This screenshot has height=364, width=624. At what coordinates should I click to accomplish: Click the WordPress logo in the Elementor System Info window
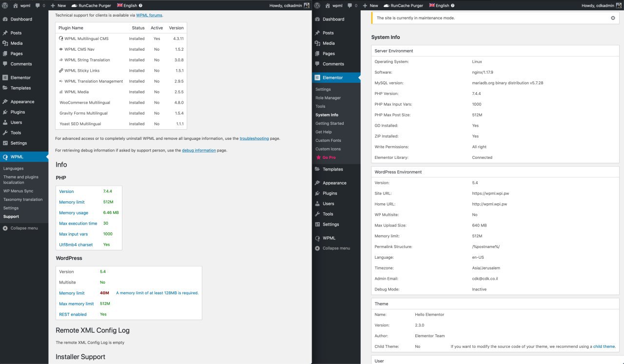317,5
